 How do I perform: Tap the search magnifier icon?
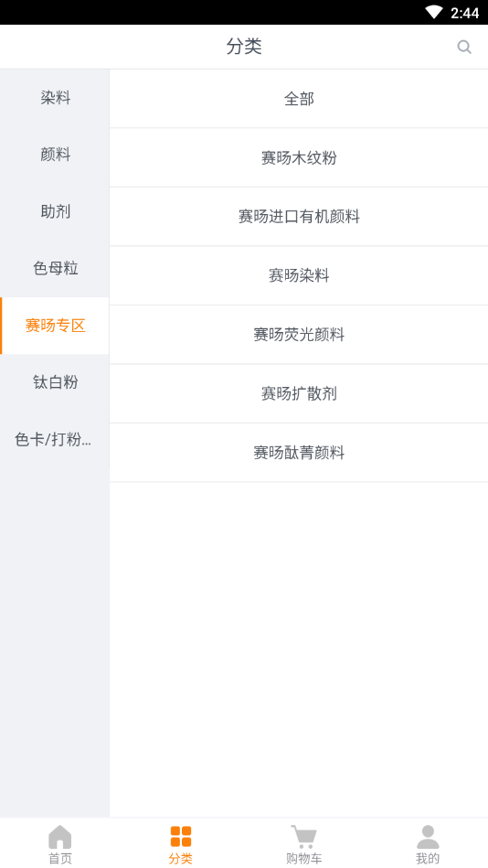[x=464, y=47]
